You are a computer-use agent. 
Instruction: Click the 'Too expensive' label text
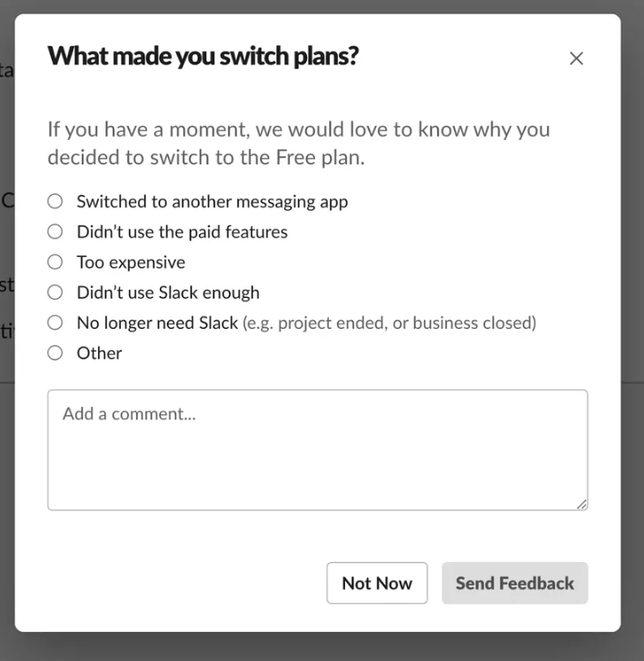pos(131,262)
